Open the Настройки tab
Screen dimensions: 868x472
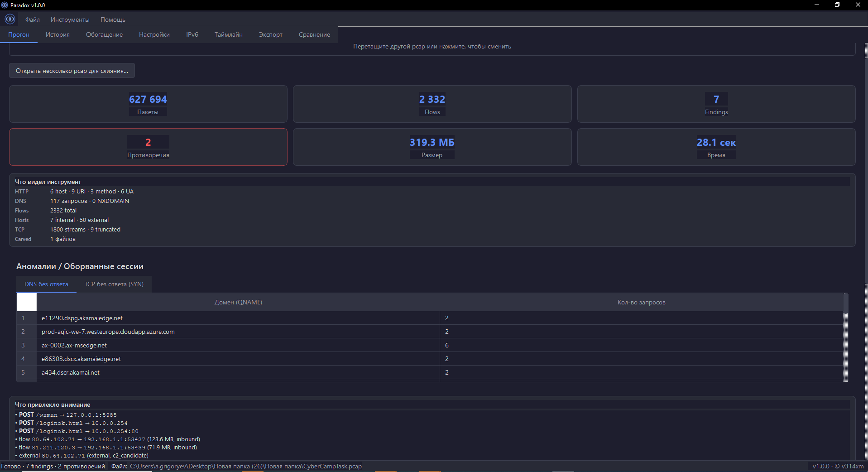(154, 35)
